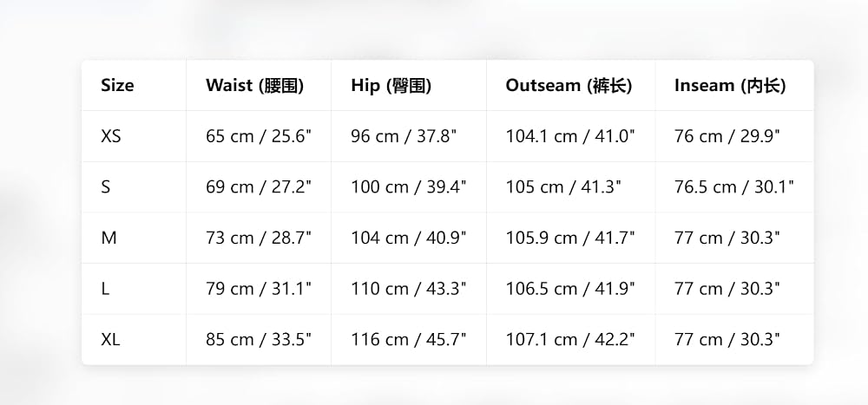
Task: Click the Hip (臀围) header
Action: coord(391,85)
